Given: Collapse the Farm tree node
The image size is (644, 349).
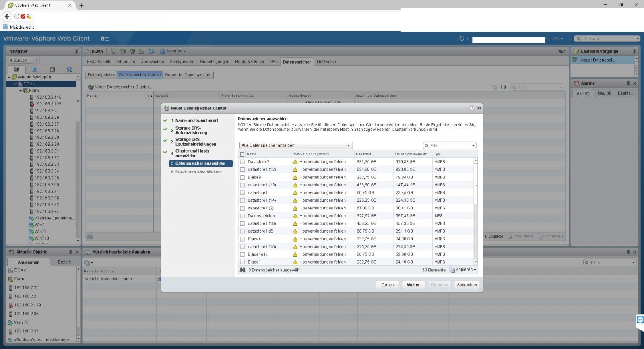Looking at the screenshot, I should (x=21, y=91).
